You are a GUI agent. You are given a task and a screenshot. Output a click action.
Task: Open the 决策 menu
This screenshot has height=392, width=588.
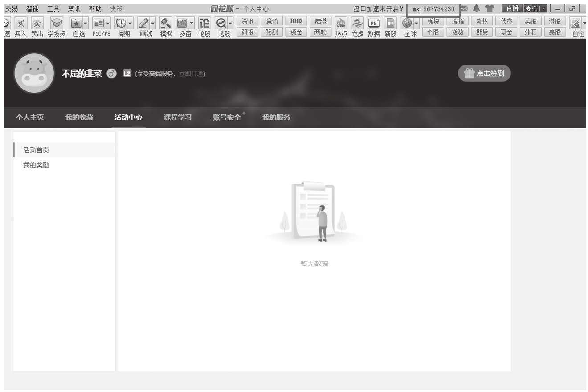[x=116, y=8]
